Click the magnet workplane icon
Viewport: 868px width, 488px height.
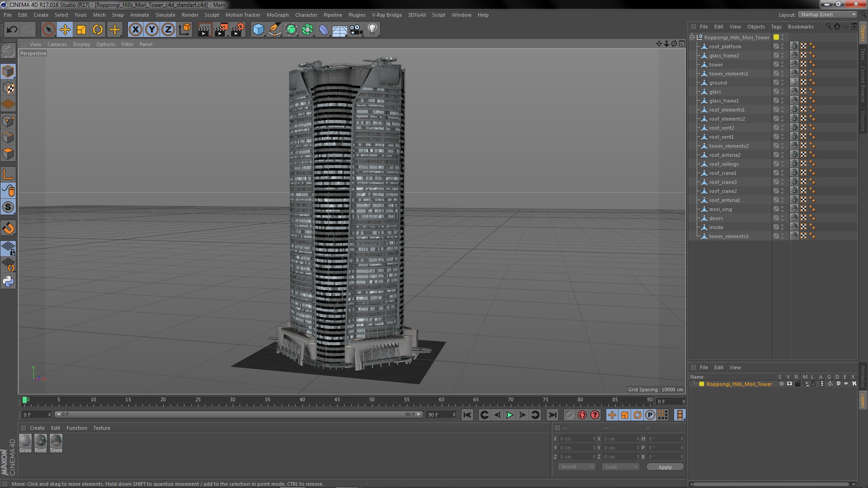8,228
